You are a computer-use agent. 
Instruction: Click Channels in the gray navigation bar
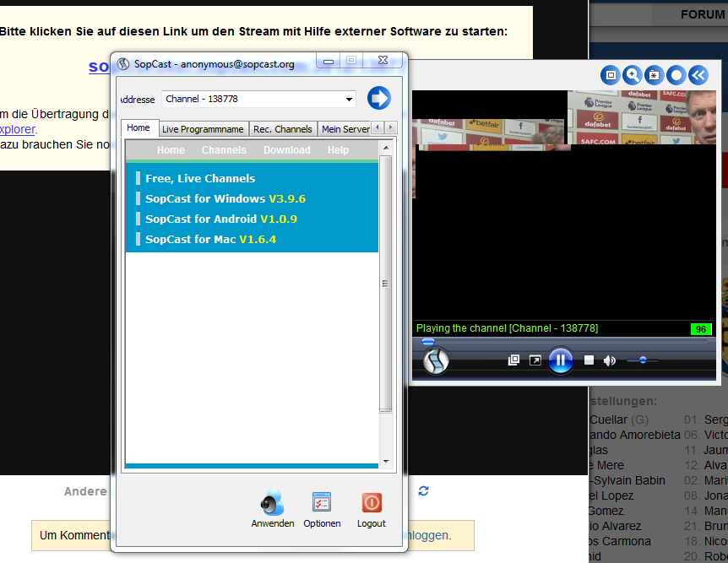[x=224, y=150]
